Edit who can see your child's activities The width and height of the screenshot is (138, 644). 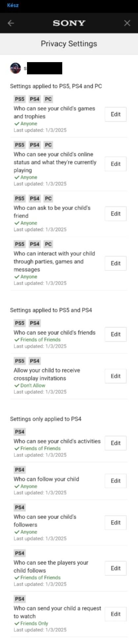click(116, 443)
